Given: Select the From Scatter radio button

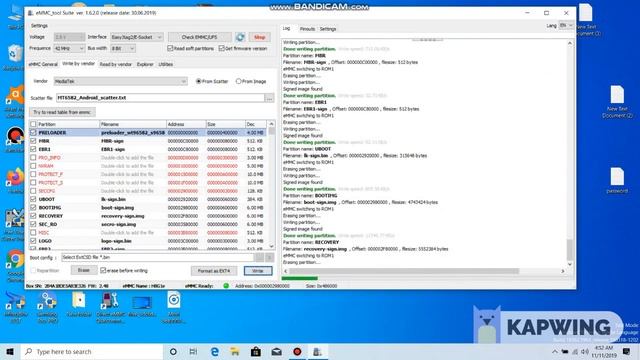Looking at the screenshot, I should 199,81.
